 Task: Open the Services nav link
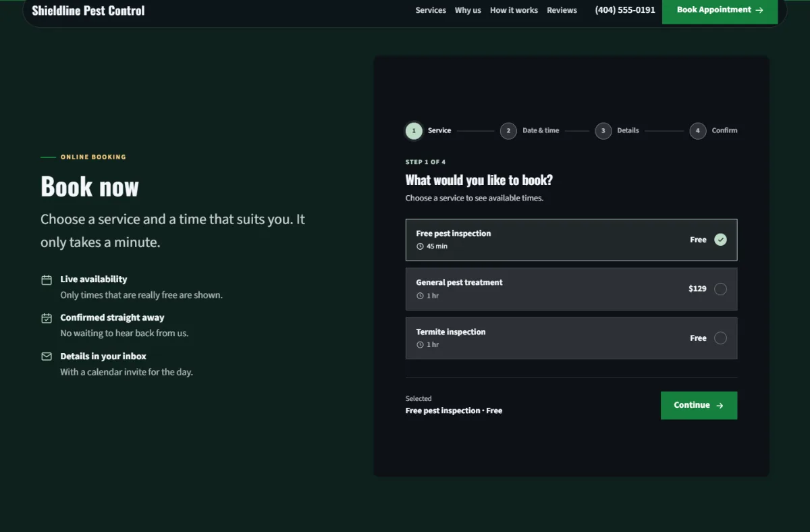431,10
